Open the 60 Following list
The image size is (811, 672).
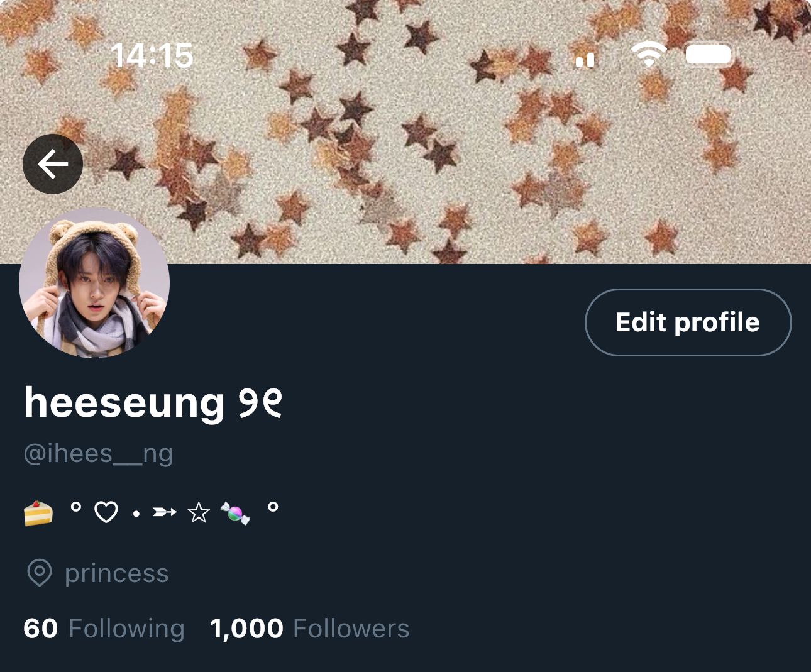pyautogui.click(x=104, y=629)
